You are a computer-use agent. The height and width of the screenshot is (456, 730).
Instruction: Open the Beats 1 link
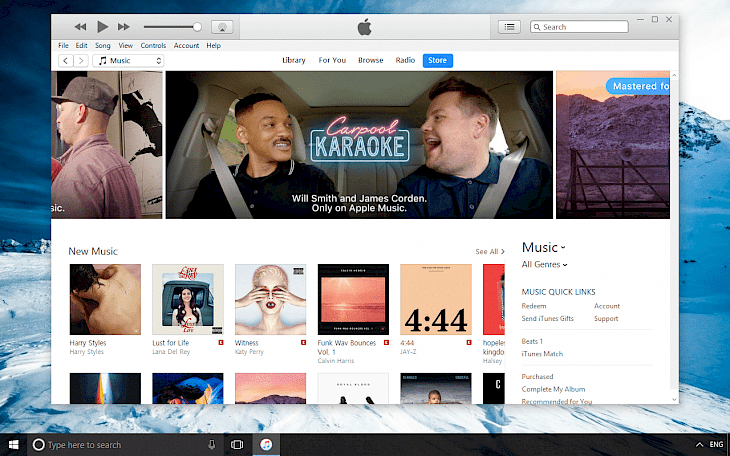coord(532,341)
